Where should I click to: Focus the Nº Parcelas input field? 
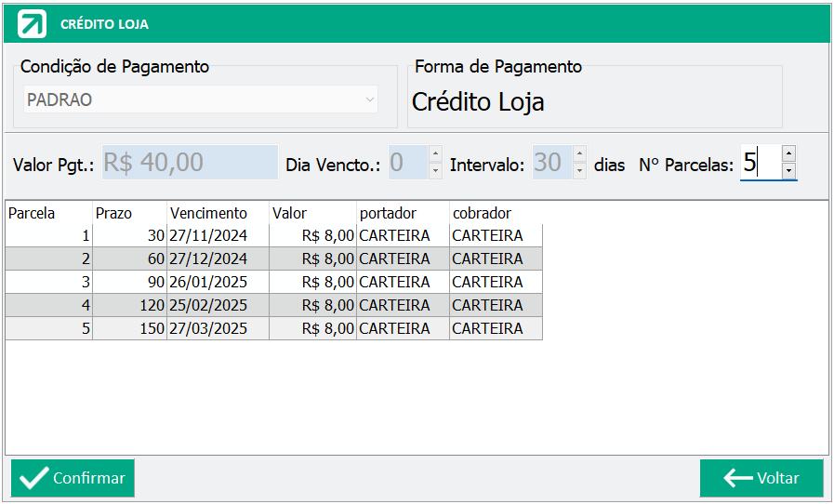[x=761, y=163]
